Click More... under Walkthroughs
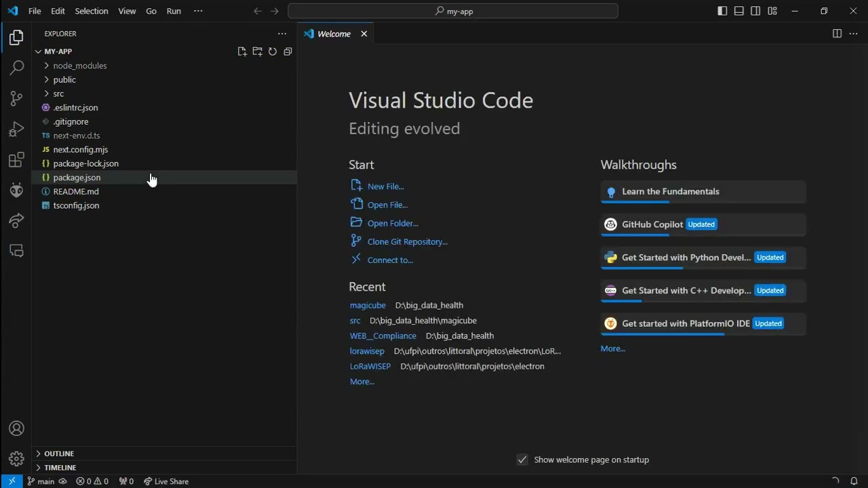868x488 pixels. pos(612,348)
